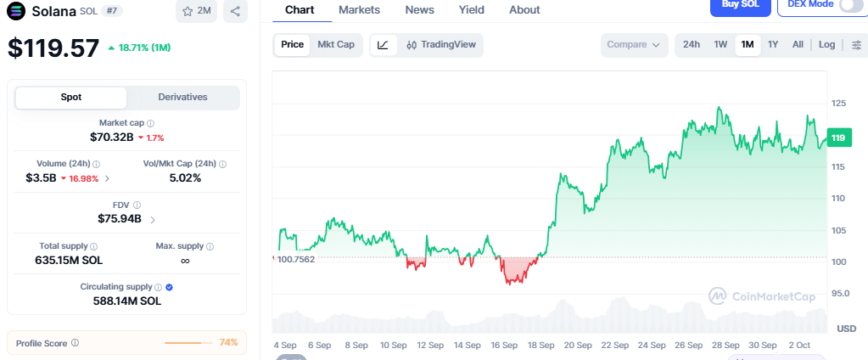Click Total supply info icon
The width and height of the screenshot is (868, 360).
click(93, 246)
